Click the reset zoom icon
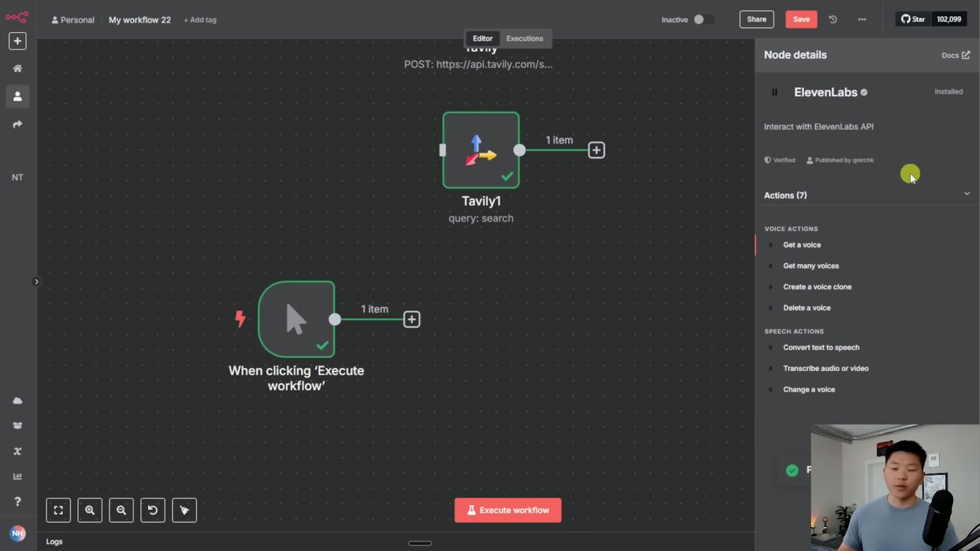The image size is (980, 551). pyautogui.click(x=152, y=510)
